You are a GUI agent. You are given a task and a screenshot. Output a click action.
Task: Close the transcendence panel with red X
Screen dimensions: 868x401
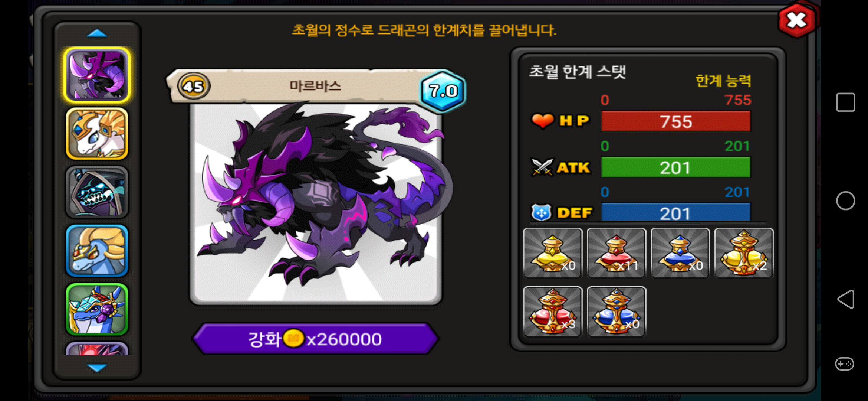click(x=797, y=20)
